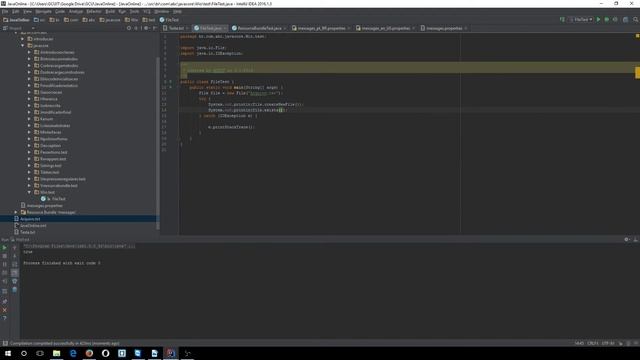Image resolution: width=640 pixels, height=360 pixels.
Task: Open the File menu
Action: coord(5,11)
